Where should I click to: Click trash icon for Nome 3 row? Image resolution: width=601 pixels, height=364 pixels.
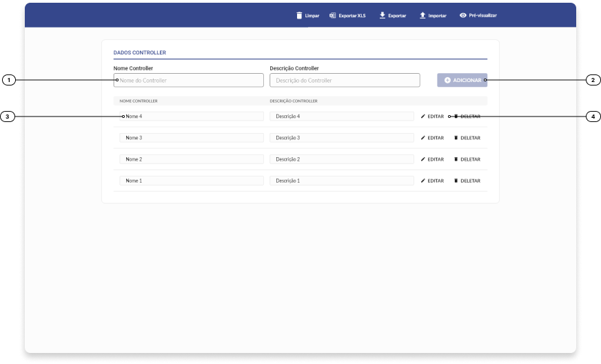[456, 138]
